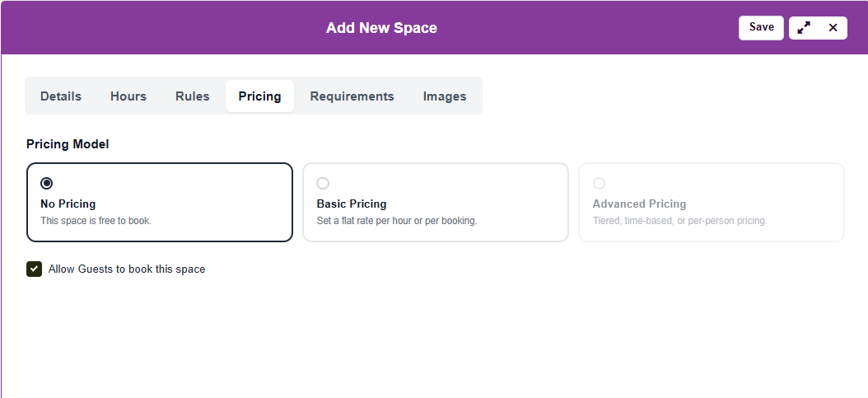Close the Add New Space dialog
This screenshot has height=398, width=868.
[x=833, y=28]
